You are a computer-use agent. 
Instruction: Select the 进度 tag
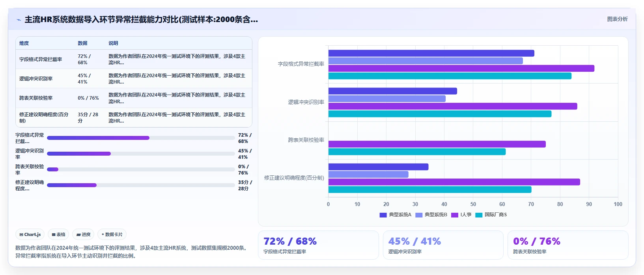pos(83,234)
